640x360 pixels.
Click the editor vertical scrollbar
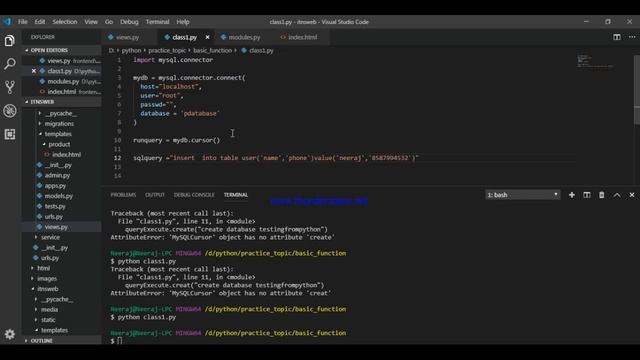(x=637, y=90)
